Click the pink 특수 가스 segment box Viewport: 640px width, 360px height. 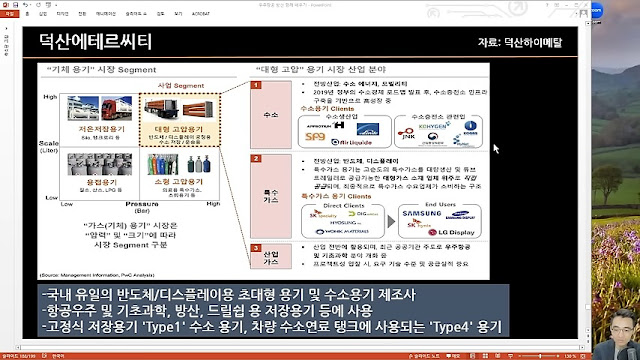pos(271,196)
